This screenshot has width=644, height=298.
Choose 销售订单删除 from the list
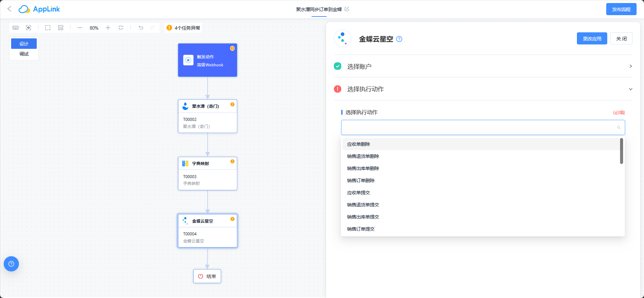pos(481,180)
